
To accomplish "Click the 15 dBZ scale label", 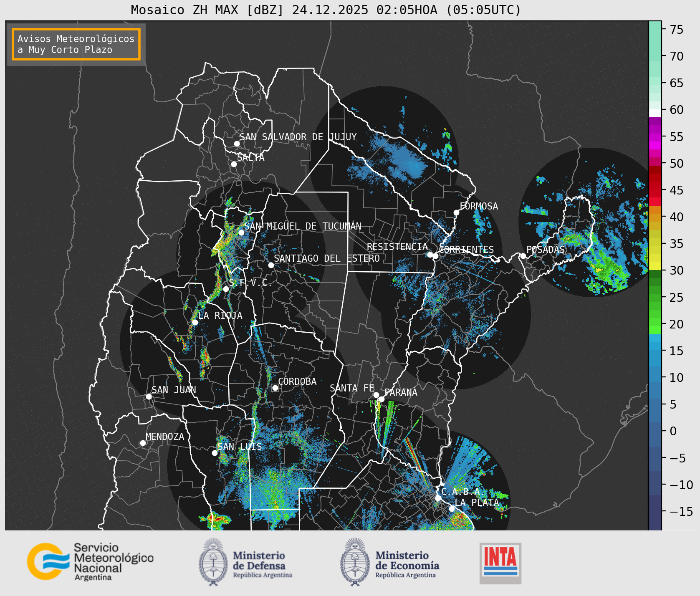I will 677,351.
